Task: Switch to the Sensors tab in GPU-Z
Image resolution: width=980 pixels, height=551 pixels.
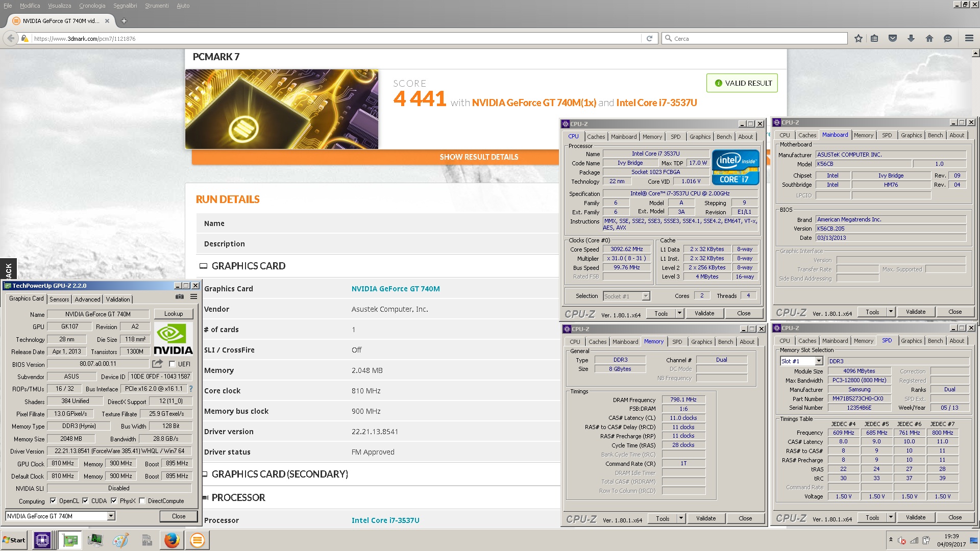Action: coord(59,299)
